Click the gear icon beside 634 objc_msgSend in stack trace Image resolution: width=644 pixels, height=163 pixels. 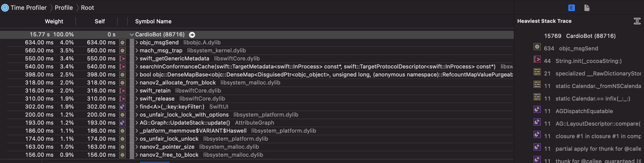tap(537, 47)
